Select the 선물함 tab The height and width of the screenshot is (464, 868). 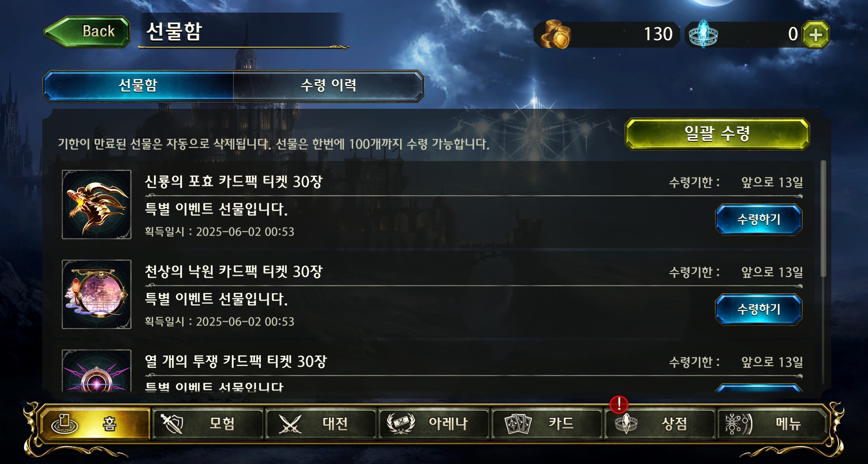tap(138, 85)
